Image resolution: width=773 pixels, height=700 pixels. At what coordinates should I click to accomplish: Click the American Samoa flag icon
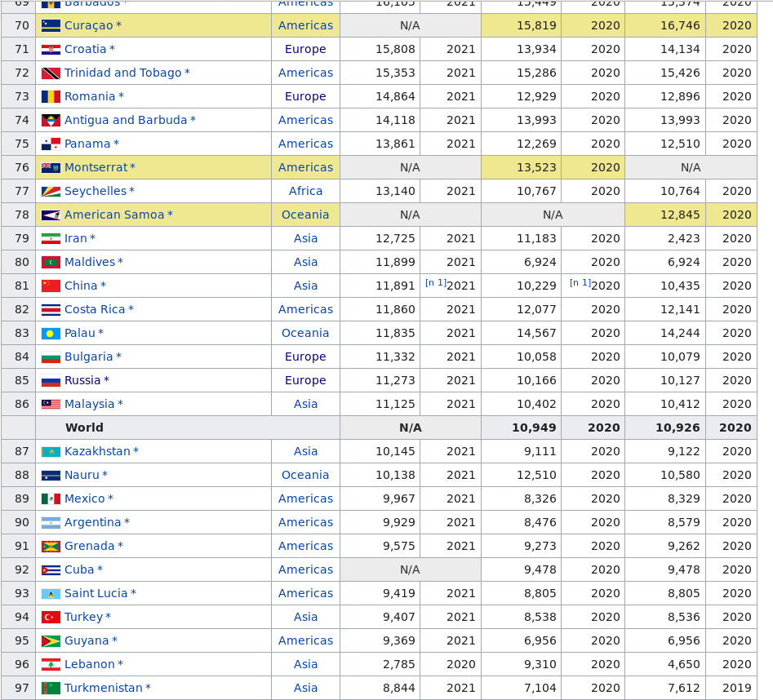pos(51,215)
